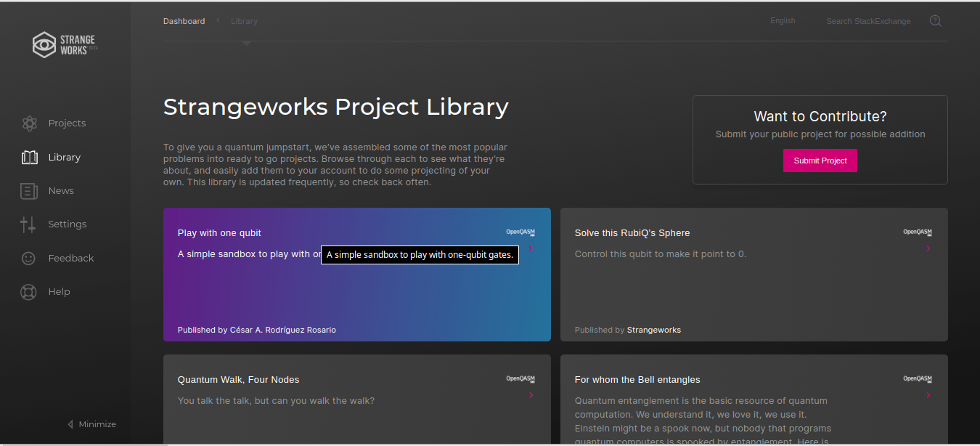Go to Dashboard breadcrumb link
Viewport: 980px width, 446px height.
tap(184, 21)
